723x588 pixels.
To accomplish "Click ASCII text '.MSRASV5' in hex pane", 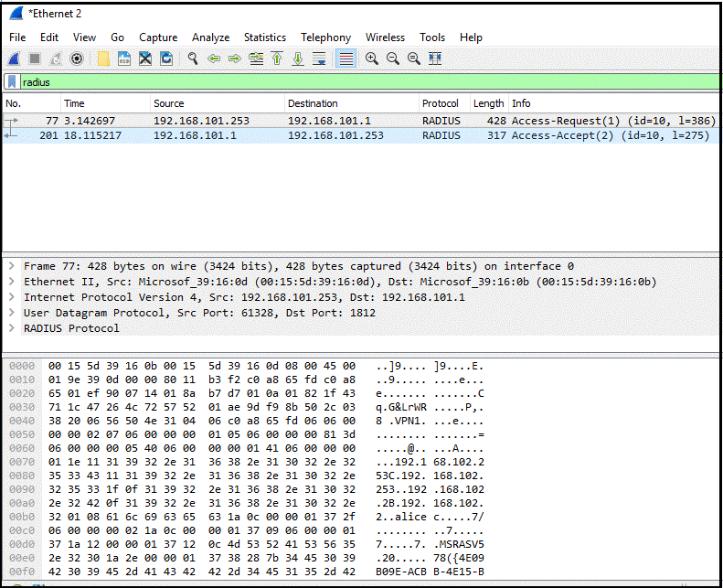I will [459, 544].
